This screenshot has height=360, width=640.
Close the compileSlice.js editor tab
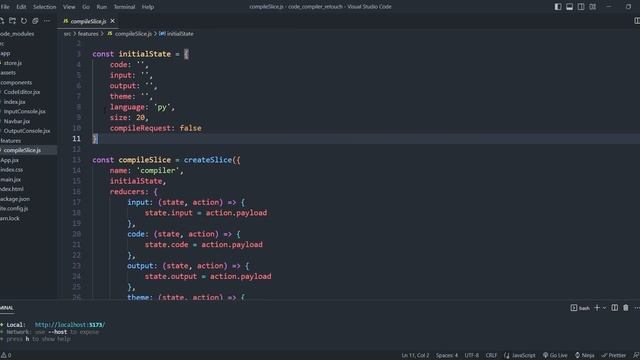(x=113, y=21)
